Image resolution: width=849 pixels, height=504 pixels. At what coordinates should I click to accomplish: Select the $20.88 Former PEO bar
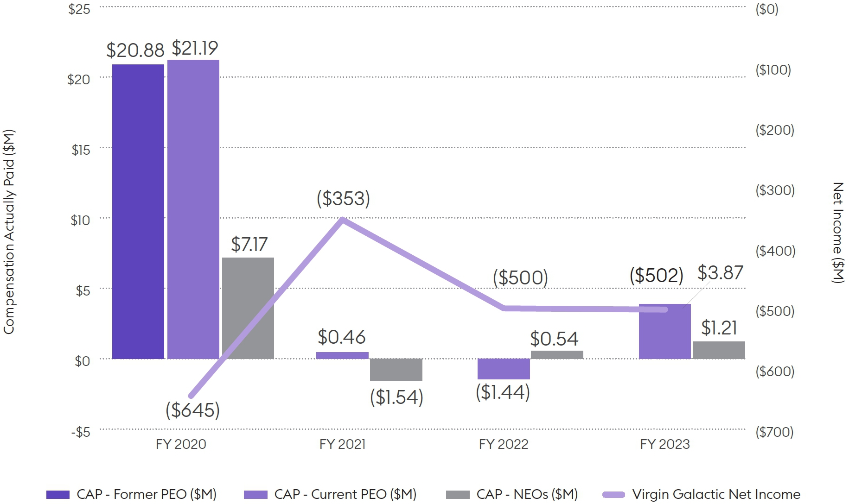(138, 211)
